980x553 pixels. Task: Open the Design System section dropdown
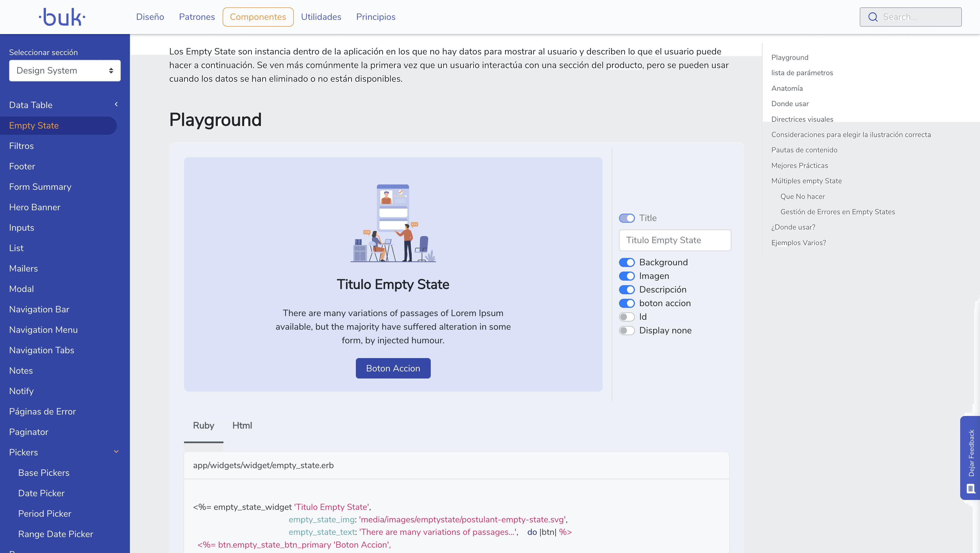(65, 70)
